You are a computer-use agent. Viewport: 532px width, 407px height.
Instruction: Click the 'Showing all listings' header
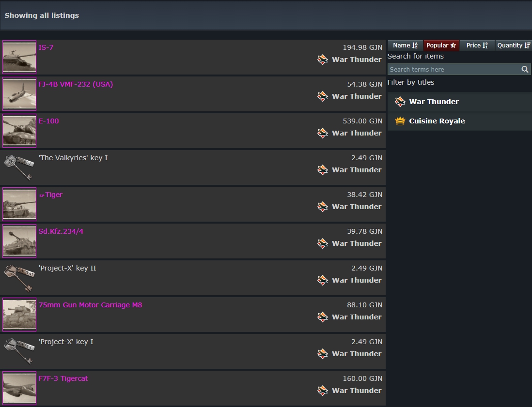(x=42, y=15)
